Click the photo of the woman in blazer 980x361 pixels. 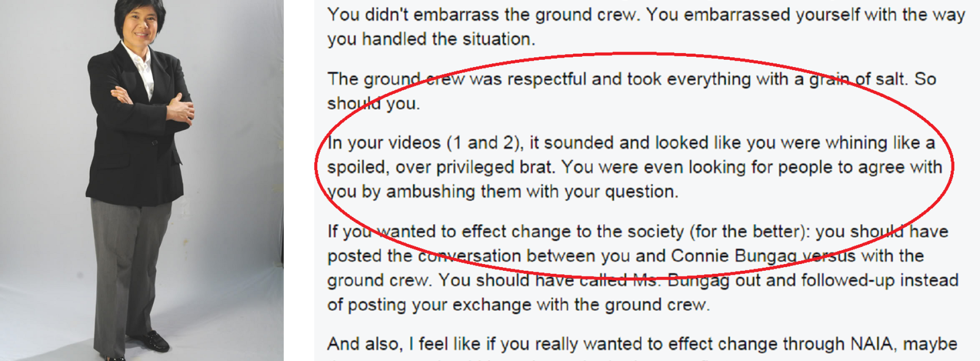(x=141, y=180)
